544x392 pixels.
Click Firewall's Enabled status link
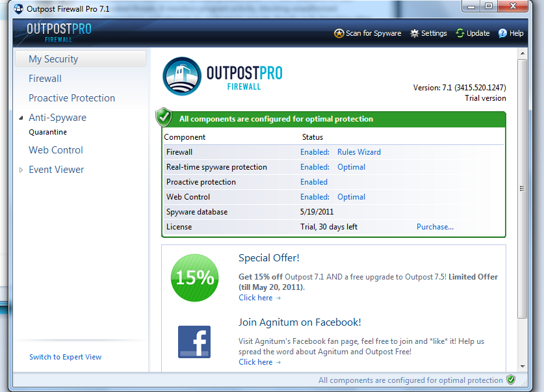(x=315, y=152)
